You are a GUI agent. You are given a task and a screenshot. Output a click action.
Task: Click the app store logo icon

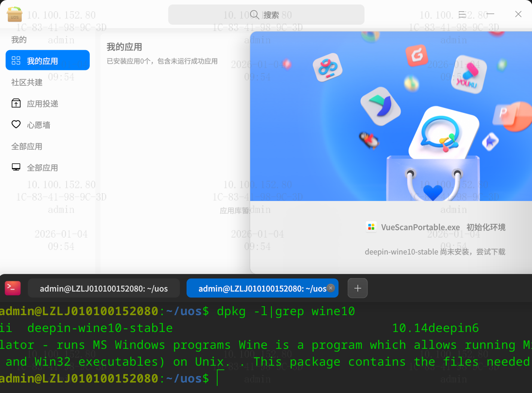(x=15, y=15)
